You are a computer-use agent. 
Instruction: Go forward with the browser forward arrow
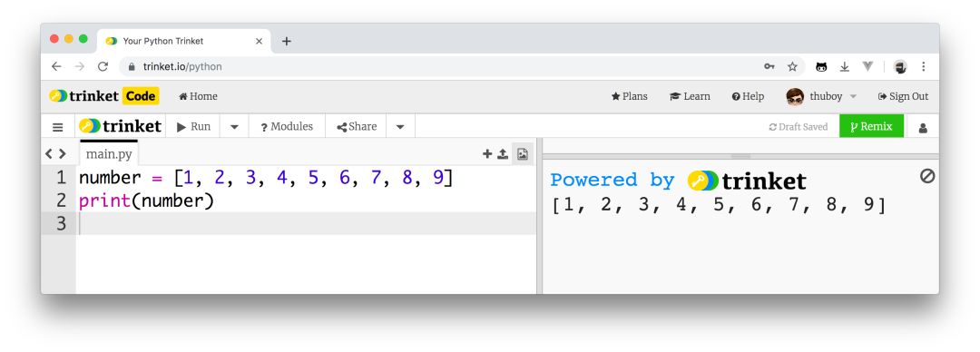click(79, 66)
